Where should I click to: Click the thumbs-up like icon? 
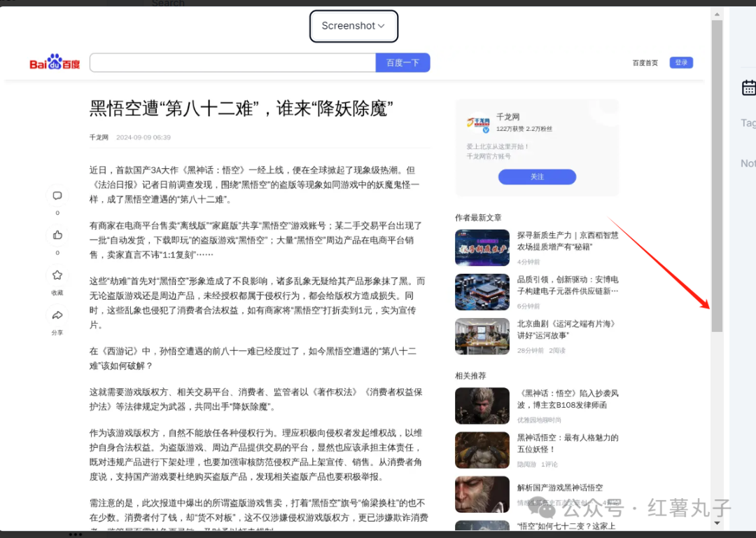pyautogui.click(x=57, y=235)
